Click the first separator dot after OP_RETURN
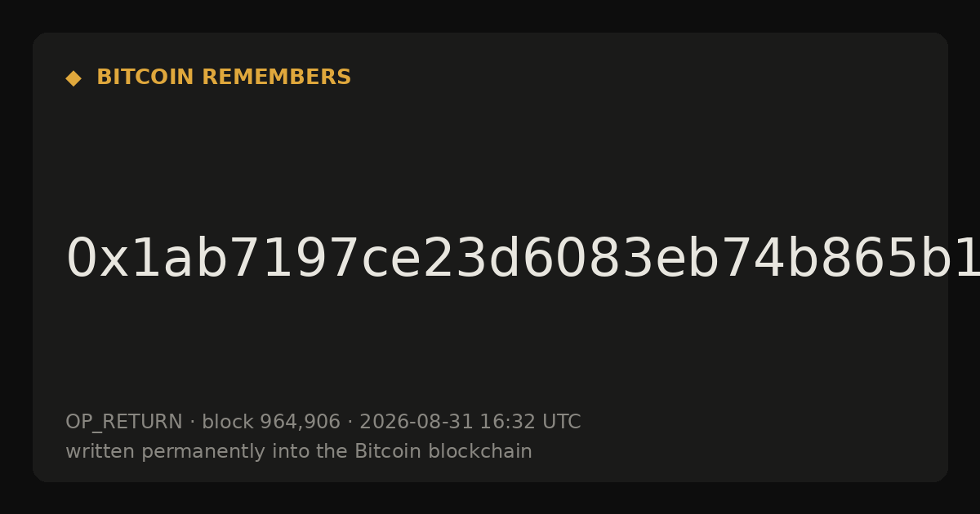Viewport: 980px width, 514px height. [x=193, y=423]
